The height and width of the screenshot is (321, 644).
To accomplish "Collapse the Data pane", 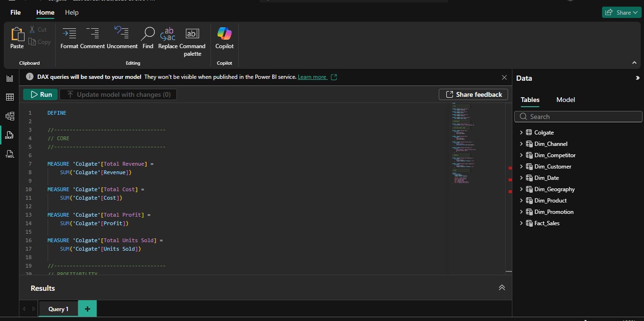I will (637, 78).
